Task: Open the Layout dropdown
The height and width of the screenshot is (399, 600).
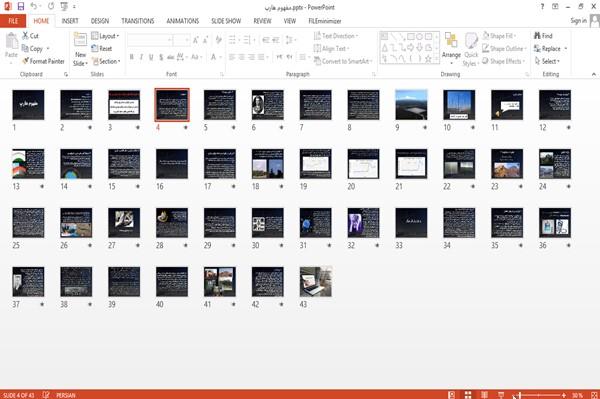Action: click(105, 36)
